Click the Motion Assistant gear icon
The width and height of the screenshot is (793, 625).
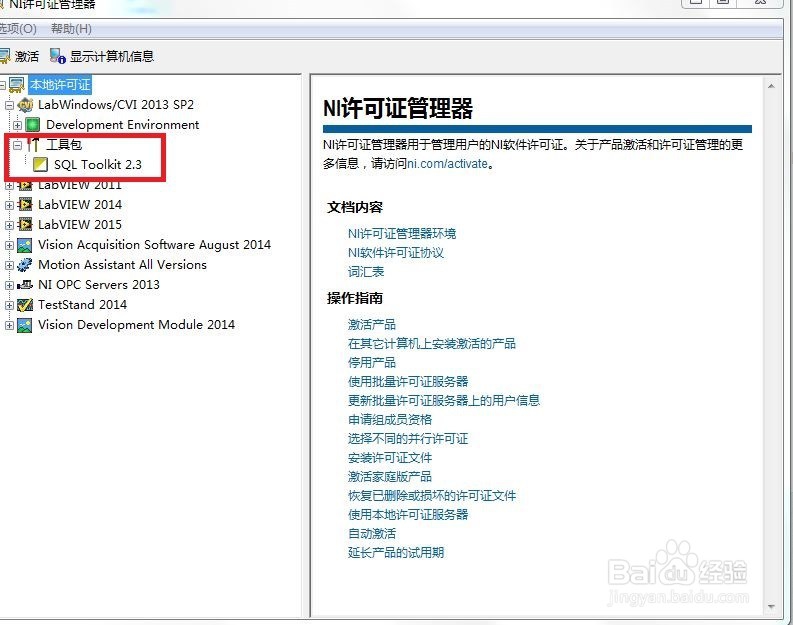click(x=25, y=264)
